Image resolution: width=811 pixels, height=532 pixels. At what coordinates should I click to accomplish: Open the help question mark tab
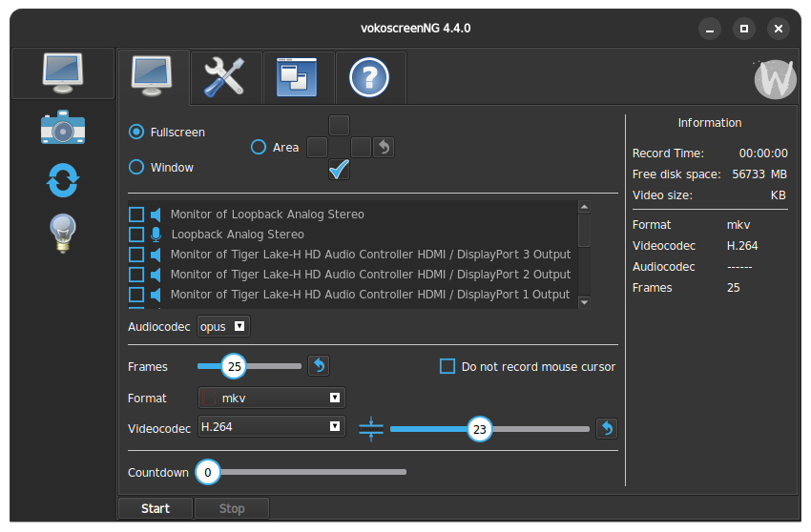pos(369,77)
